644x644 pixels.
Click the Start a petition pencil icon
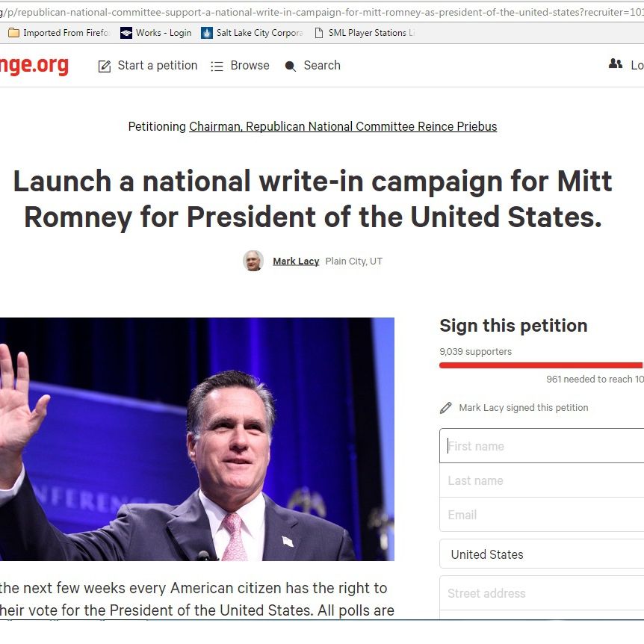pyautogui.click(x=105, y=66)
